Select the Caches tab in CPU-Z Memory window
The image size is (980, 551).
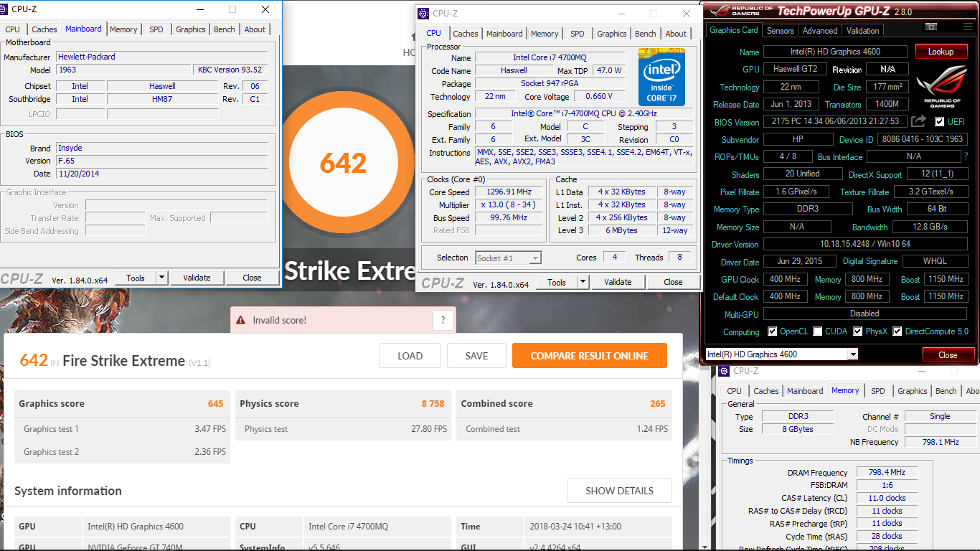coord(765,391)
